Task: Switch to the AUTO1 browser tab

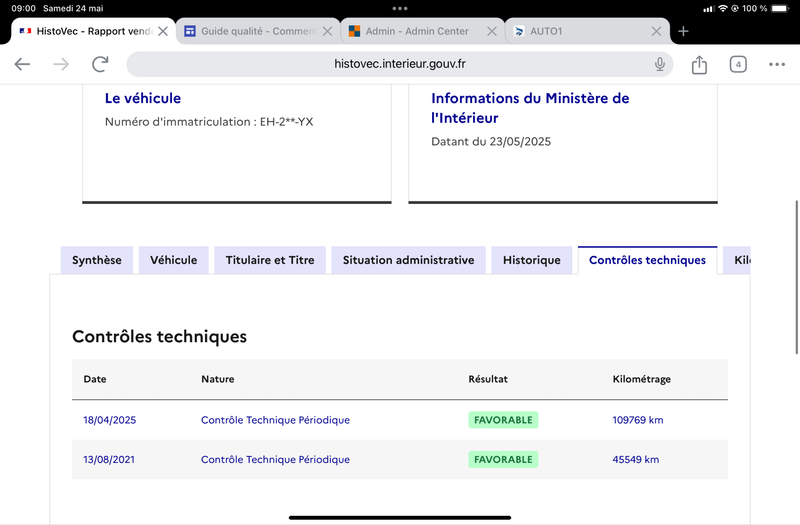Action: point(580,31)
